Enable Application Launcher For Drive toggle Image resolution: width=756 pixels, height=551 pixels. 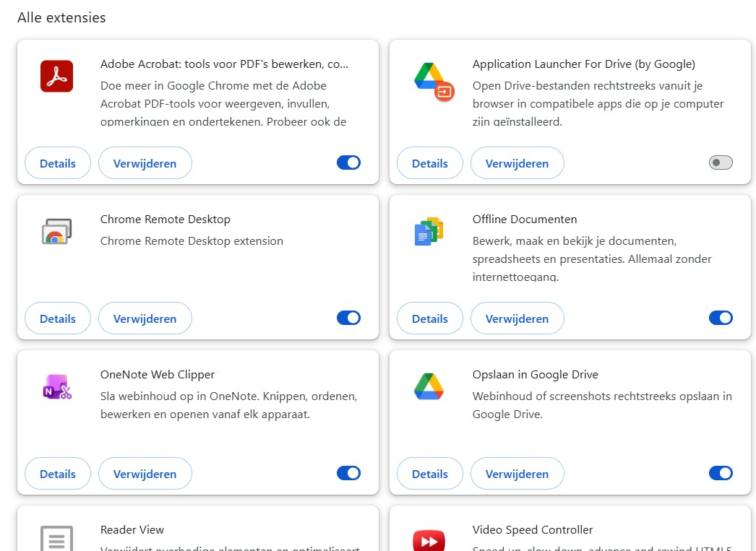pos(721,162)
